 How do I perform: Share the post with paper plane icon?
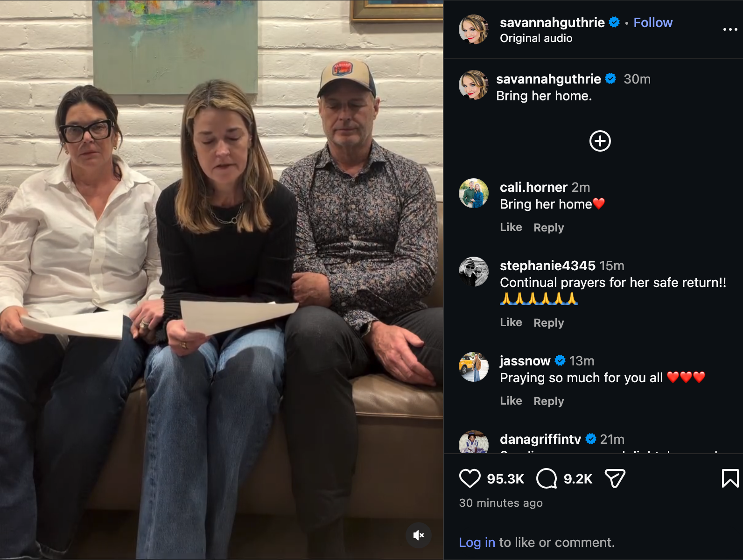click(x=615, y=479)
